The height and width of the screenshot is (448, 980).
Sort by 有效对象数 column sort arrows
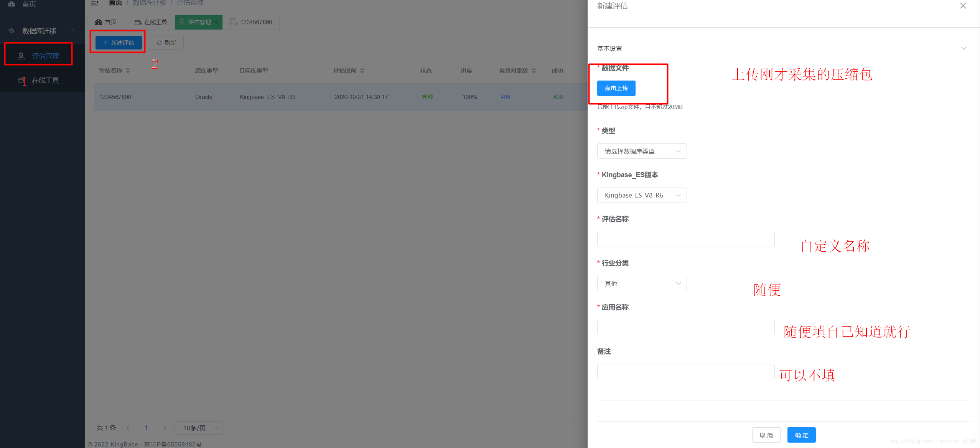tap(534, 71)
